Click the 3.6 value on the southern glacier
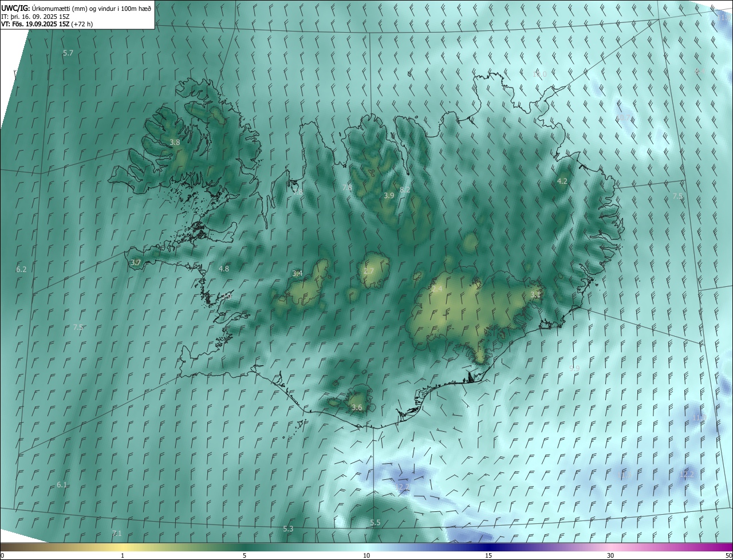The image size is (733, 560). click(x=357, y=407)
